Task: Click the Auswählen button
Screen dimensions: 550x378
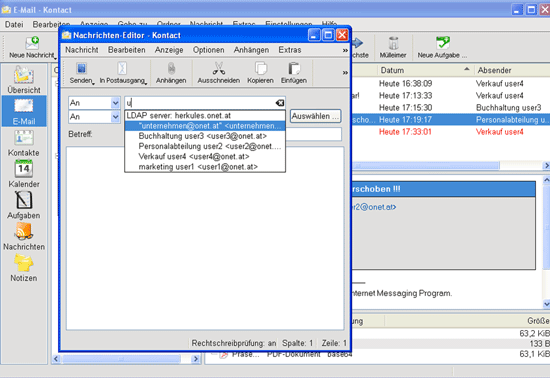Action: click(315, 116)
